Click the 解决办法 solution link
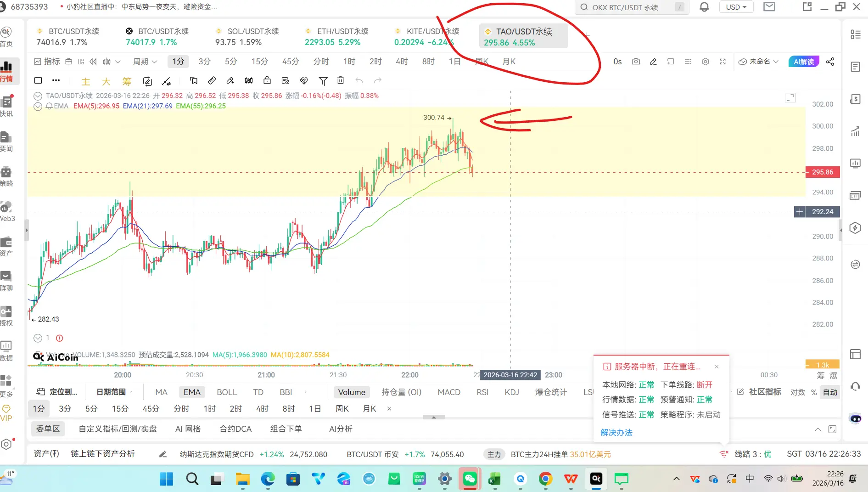868x492 pixels. pyautogui.click(x=616, y=433)
